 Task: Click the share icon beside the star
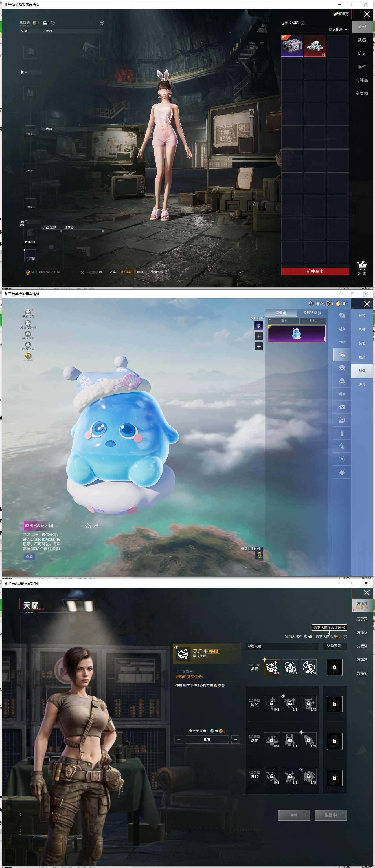click(x=96, y=526)
